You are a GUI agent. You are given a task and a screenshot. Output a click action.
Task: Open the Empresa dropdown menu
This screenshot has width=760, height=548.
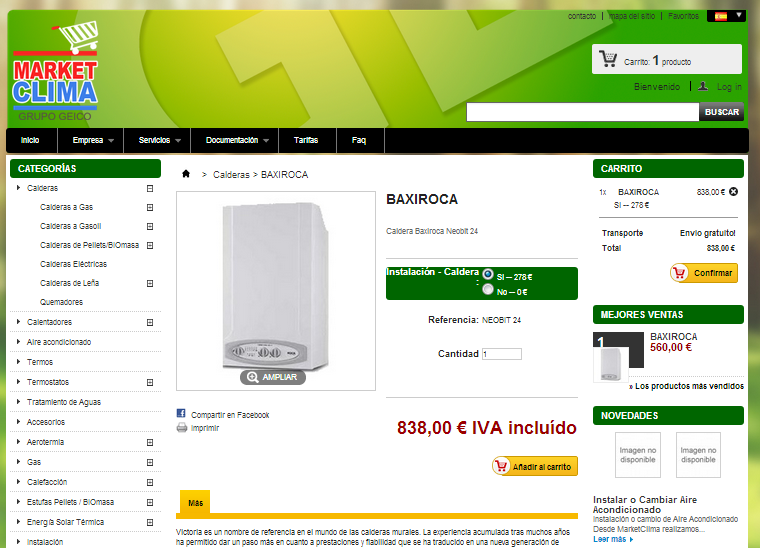(91, 141)
